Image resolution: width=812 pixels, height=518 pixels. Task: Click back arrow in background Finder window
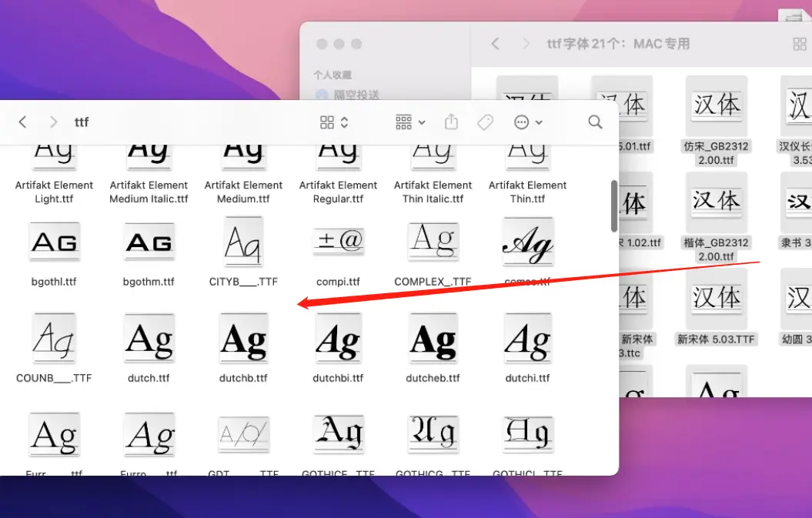(496, 44)
